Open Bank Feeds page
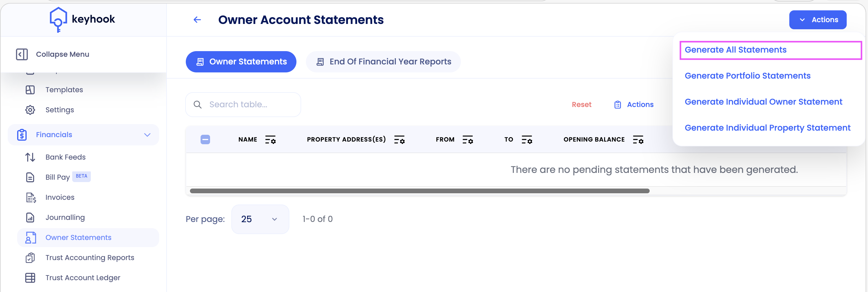This screenshot has height=292, width=868. click(x=65, y=157)
